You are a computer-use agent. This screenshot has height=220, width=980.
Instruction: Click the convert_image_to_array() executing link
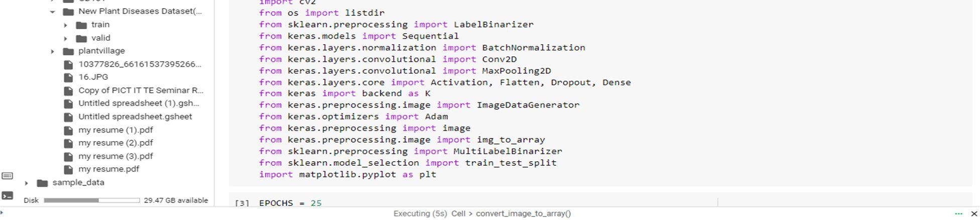point(523,213)
